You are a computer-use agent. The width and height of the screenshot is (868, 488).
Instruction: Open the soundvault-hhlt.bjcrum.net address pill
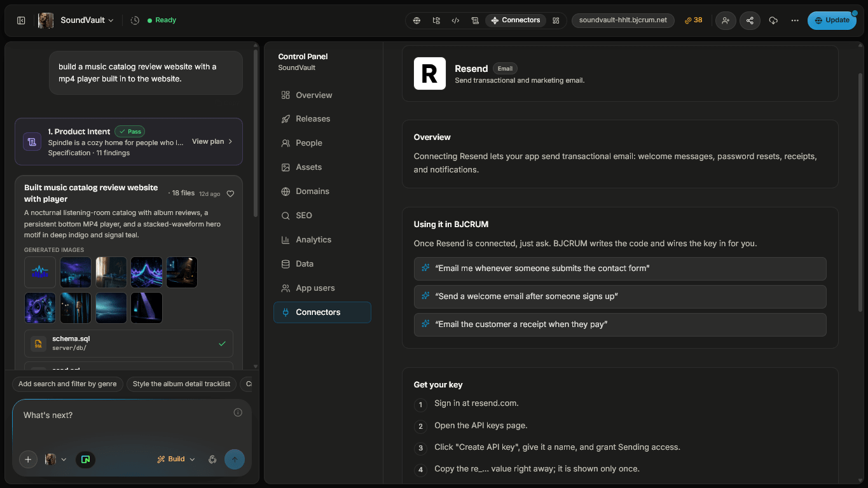[x=623, y=20]
